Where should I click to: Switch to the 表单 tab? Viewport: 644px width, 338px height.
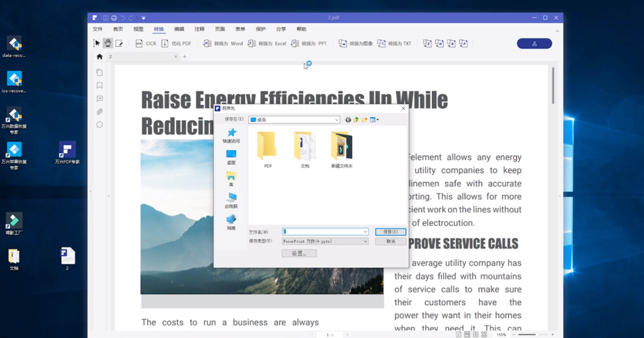(x=240, y=29)
